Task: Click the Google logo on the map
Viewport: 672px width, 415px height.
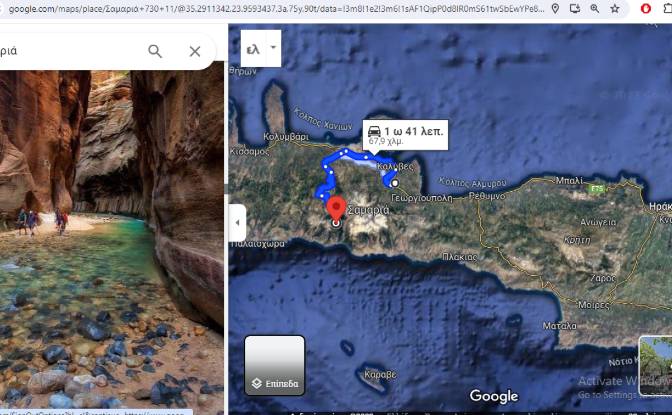Action: 494,396
